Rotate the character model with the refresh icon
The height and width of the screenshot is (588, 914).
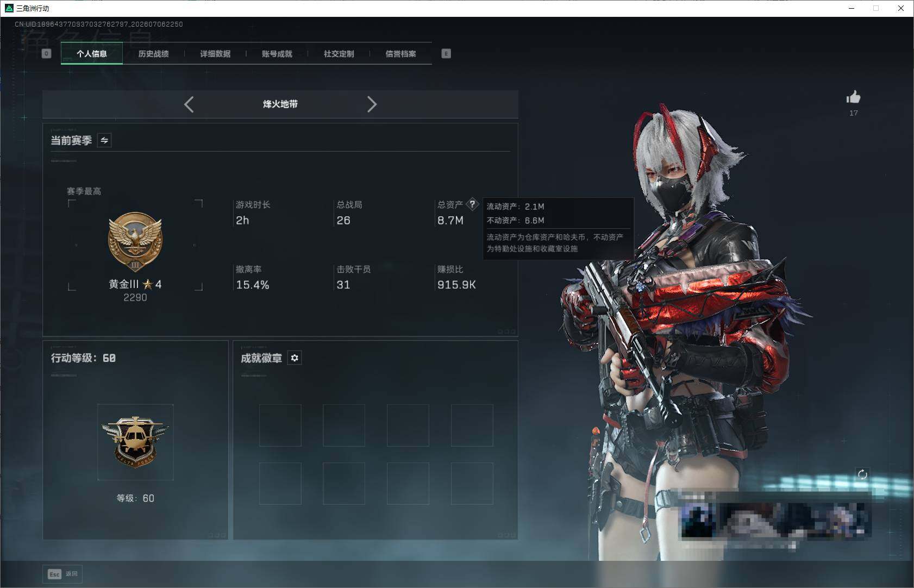(862, 474)
